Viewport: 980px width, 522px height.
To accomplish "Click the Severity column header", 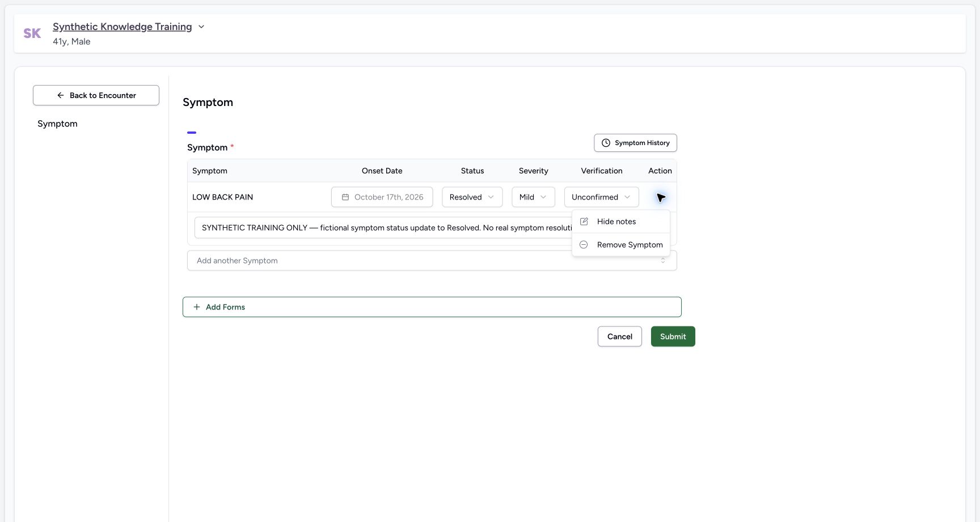I will pyautogui.click(x=533, y=171).
